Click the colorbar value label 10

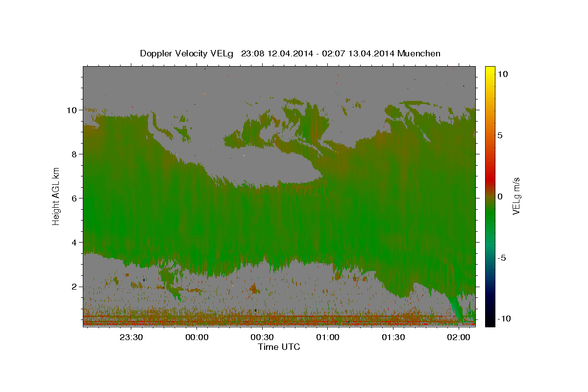[x=503, y=74]
